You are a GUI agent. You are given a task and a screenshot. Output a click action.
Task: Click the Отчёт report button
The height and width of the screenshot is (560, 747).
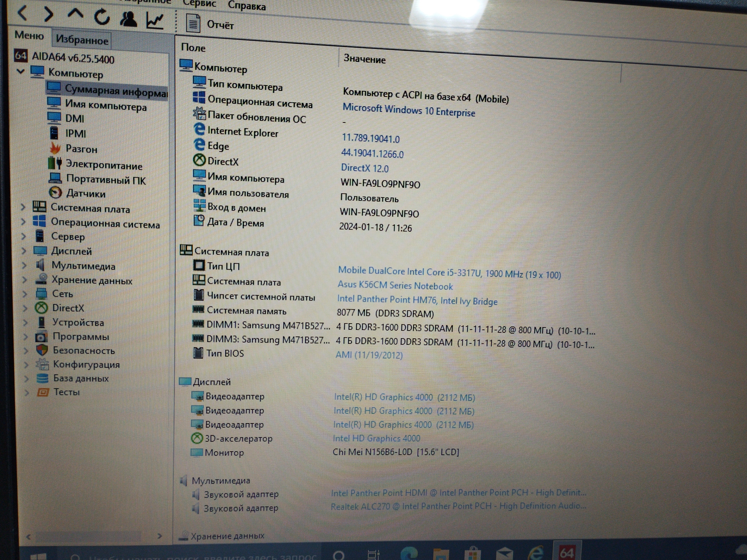click(210, 24)
